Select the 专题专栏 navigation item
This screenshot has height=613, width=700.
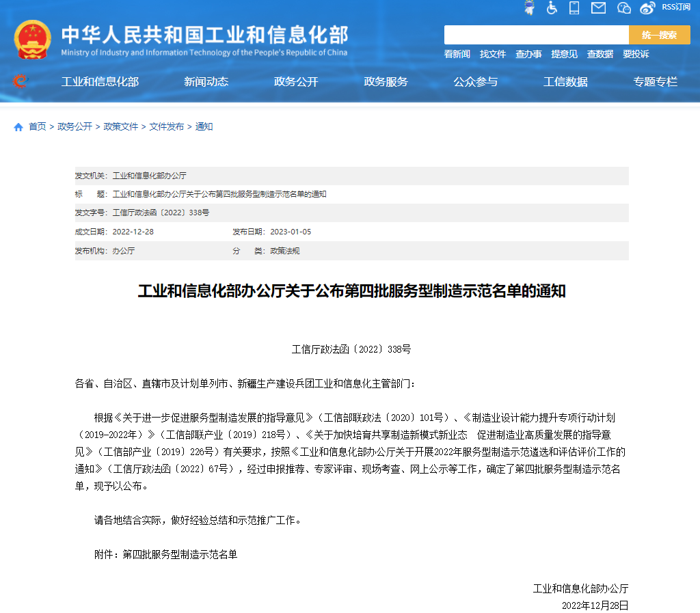(656, 81)
